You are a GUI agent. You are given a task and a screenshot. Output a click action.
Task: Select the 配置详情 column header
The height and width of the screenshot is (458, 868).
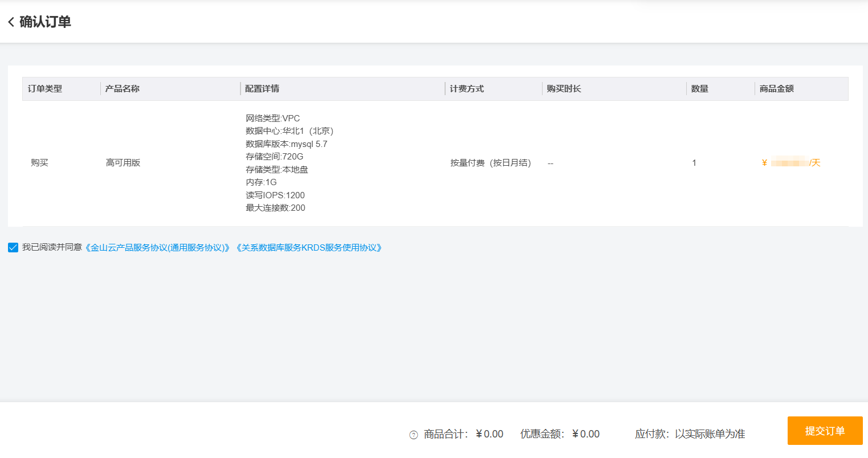point(262,89)
